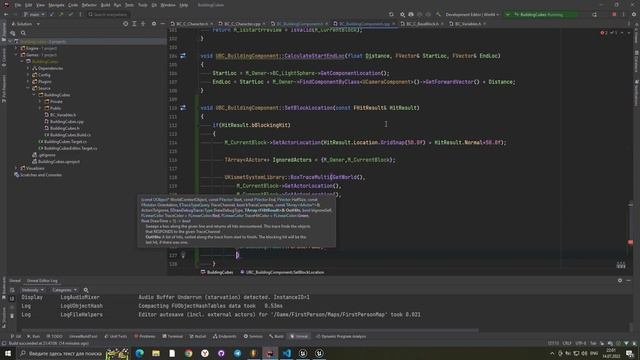The height and width of the screenshot is (360, 640).
Task: Click the collapse all icon in Solution panel
Action: pos(143,24)
